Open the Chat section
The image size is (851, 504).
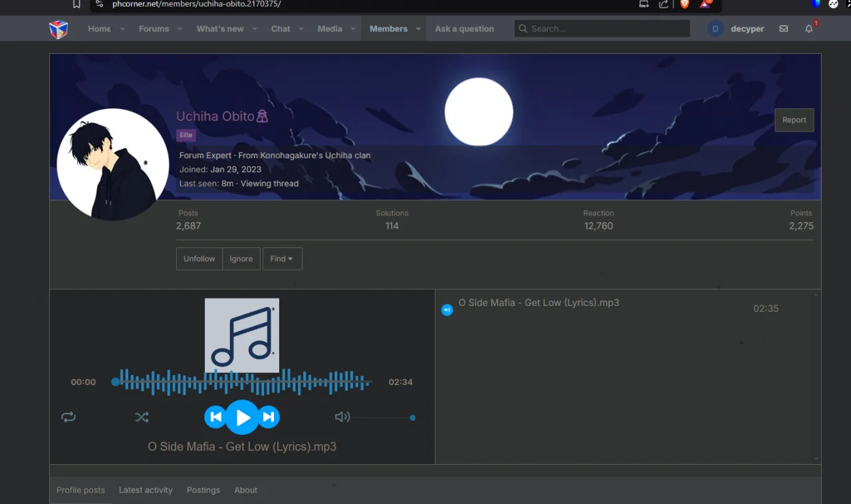pos(281,29)
